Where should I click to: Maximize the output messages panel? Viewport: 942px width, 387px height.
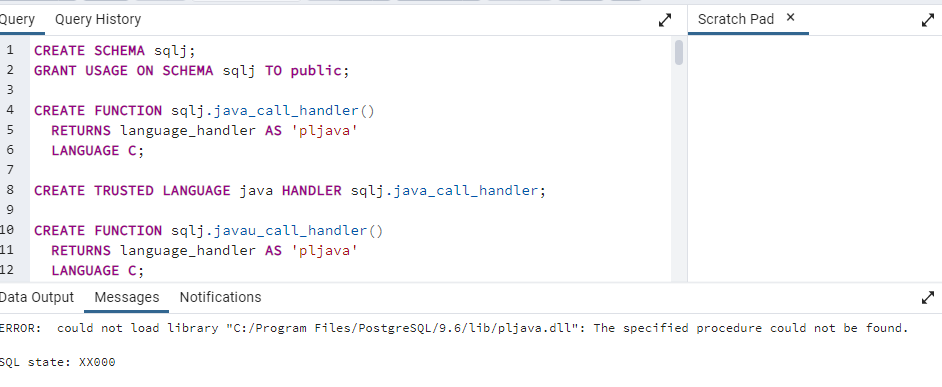coord(928,297)
